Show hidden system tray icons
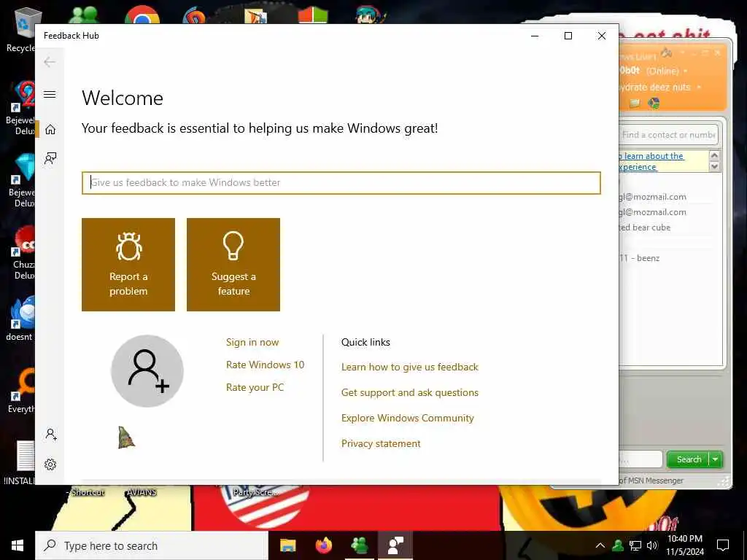The image size is (747, 560). (x=600, y=545)
